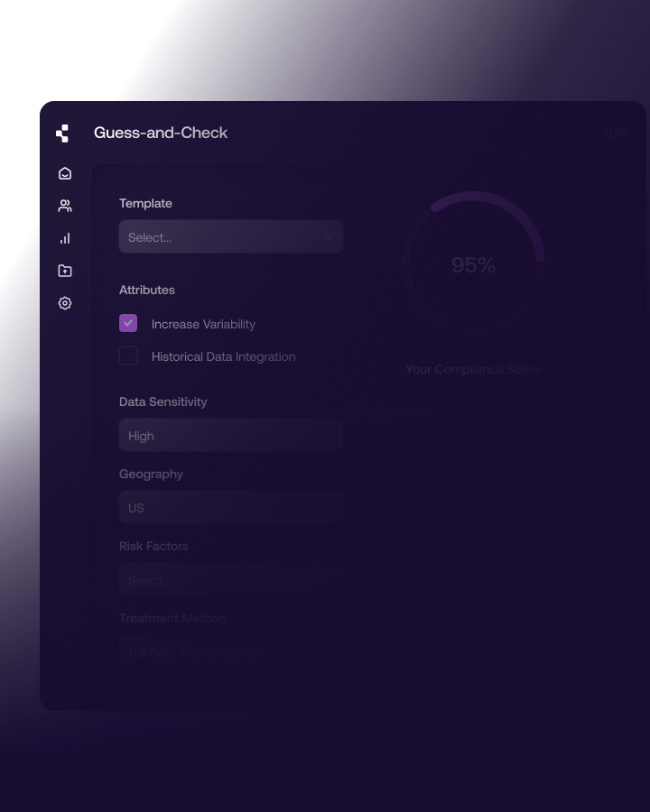Click the Guess-and-Check page title
This screenshot has height=812, width=650.
(161, 133)
